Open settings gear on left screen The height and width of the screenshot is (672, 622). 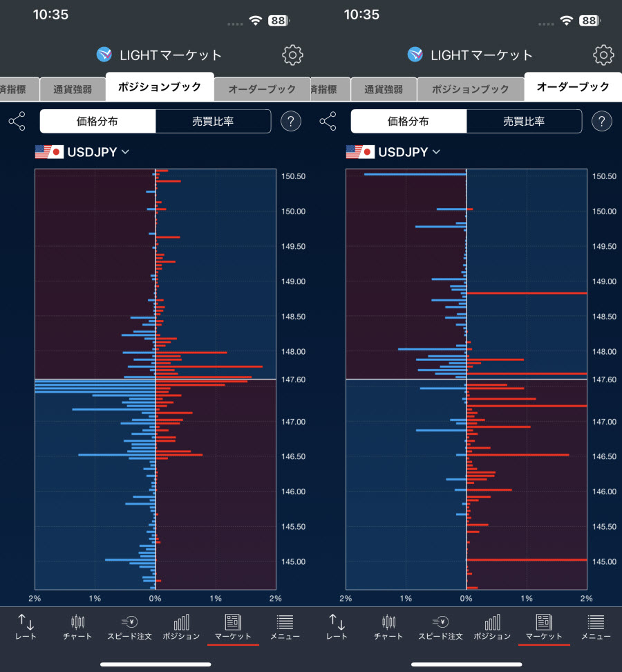[292, 55]
